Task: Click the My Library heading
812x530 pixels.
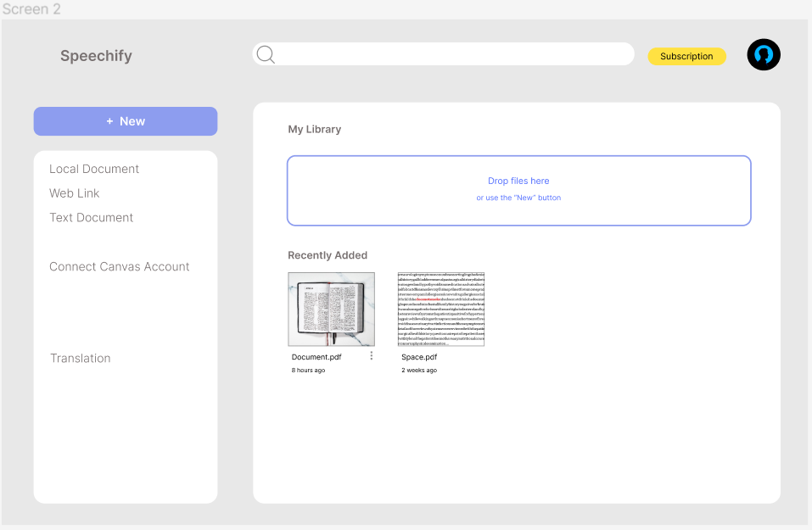Action: [x=314, y=130]
